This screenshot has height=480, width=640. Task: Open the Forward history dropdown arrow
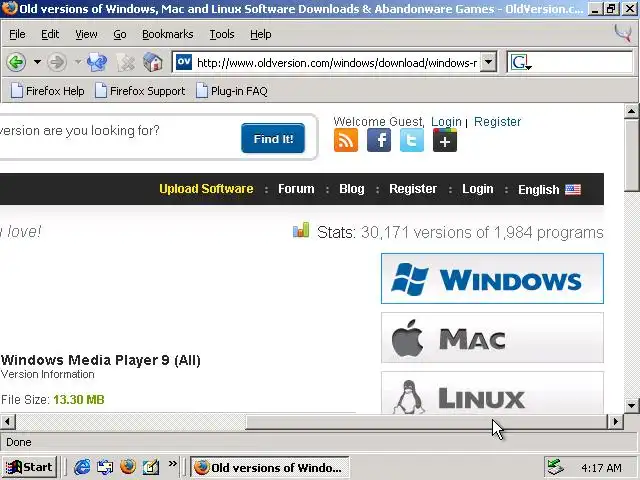pos(78,62)
